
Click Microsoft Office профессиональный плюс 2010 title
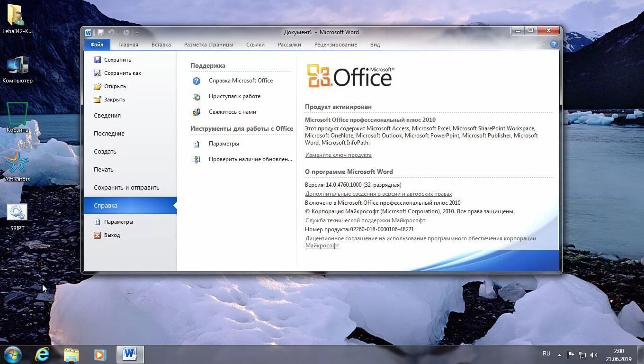coord(370,120)
